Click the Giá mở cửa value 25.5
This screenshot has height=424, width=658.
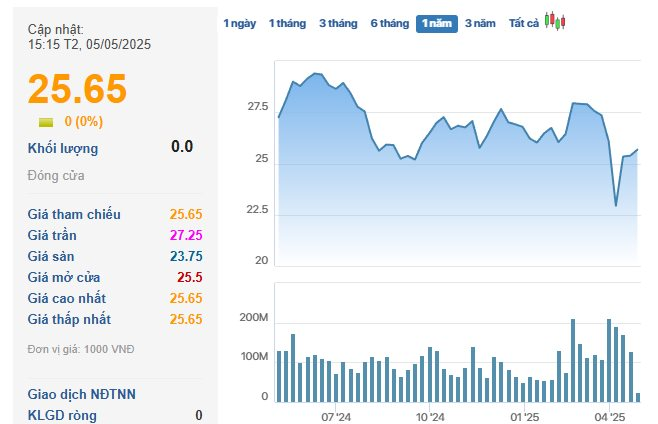pyautogui.click(x=189, y=277)
